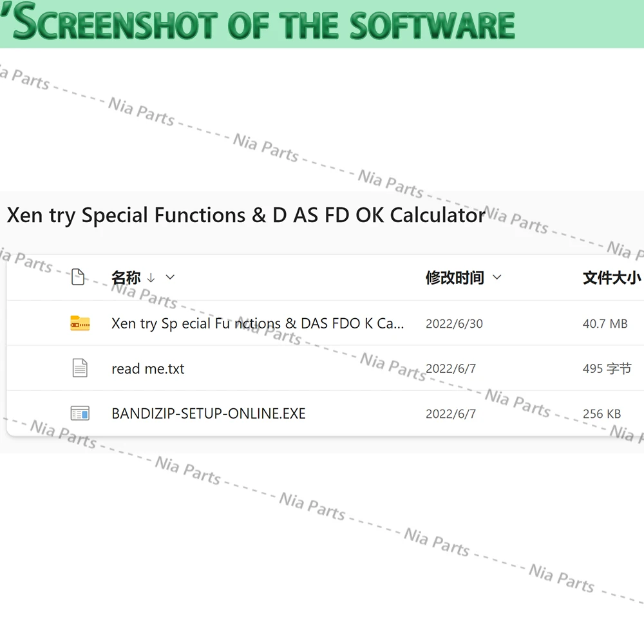Click the yellow zip archive folder icon
The image size is (644, 644).
80,324
